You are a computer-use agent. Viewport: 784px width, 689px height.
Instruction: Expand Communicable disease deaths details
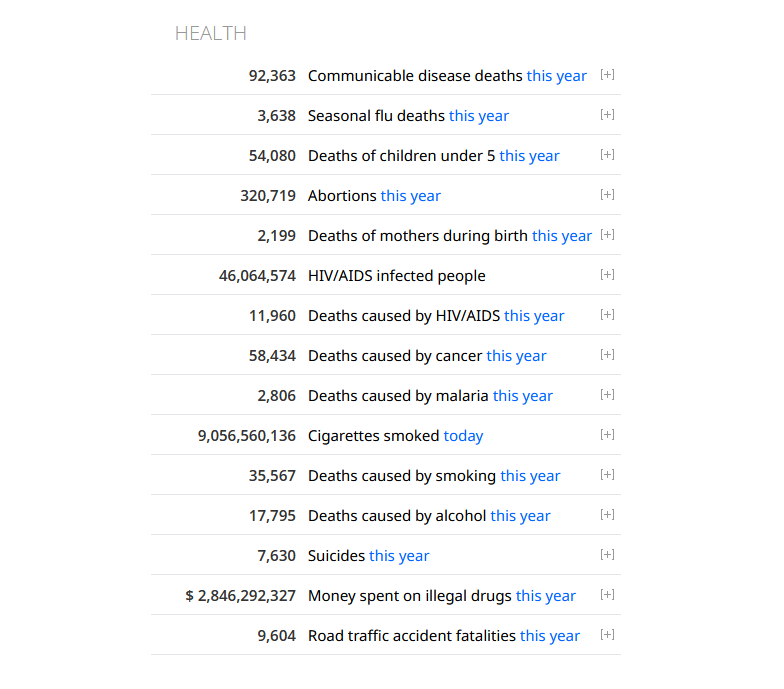[x=607, y=74]
